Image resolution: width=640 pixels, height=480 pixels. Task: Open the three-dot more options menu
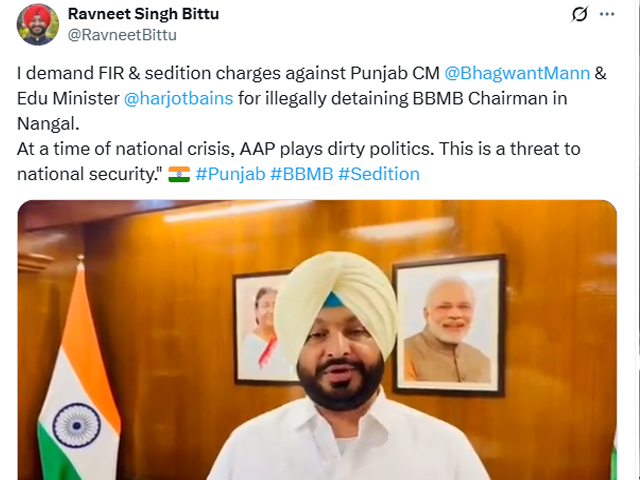tap(607, 14)
